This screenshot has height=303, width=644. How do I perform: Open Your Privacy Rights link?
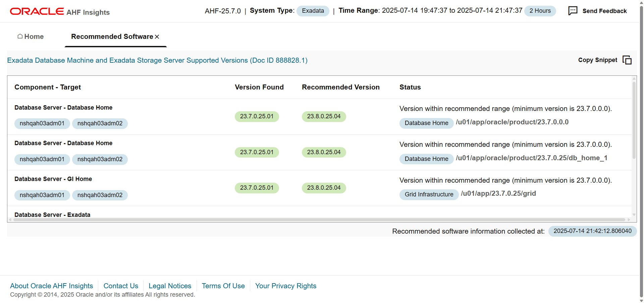286,286
